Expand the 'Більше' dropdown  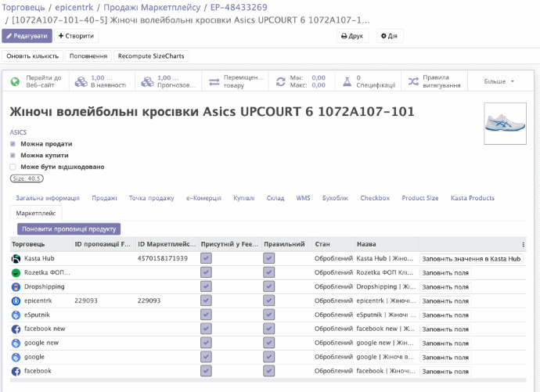(499, 81)
